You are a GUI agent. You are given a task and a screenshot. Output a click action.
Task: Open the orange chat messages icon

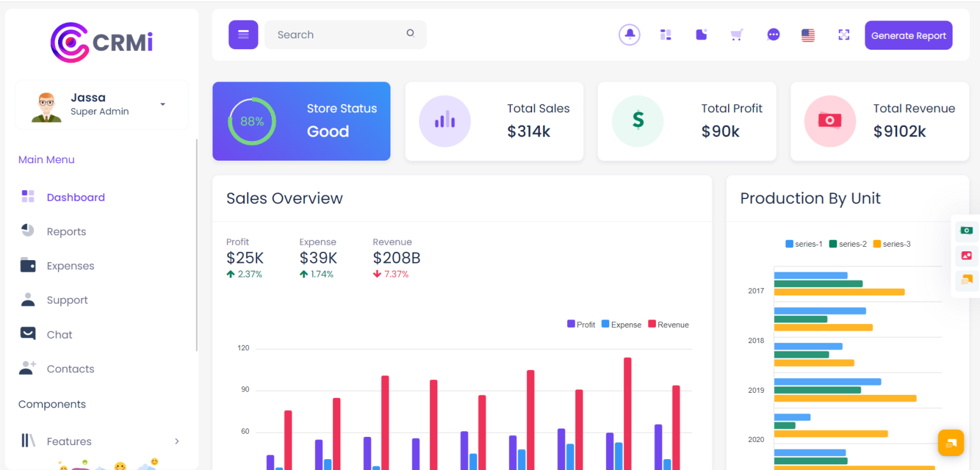pyautogui.click(x=966, y=281)
